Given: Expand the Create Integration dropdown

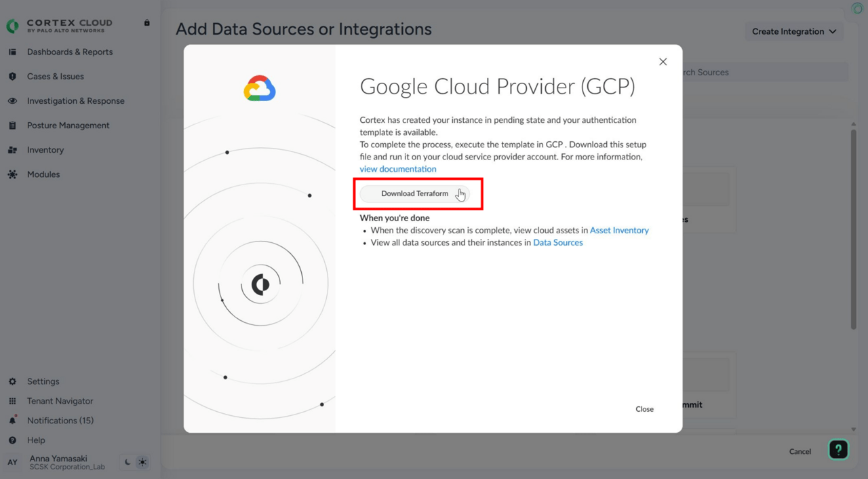Looking at the screenshot, I should click(x=794, y=31).
